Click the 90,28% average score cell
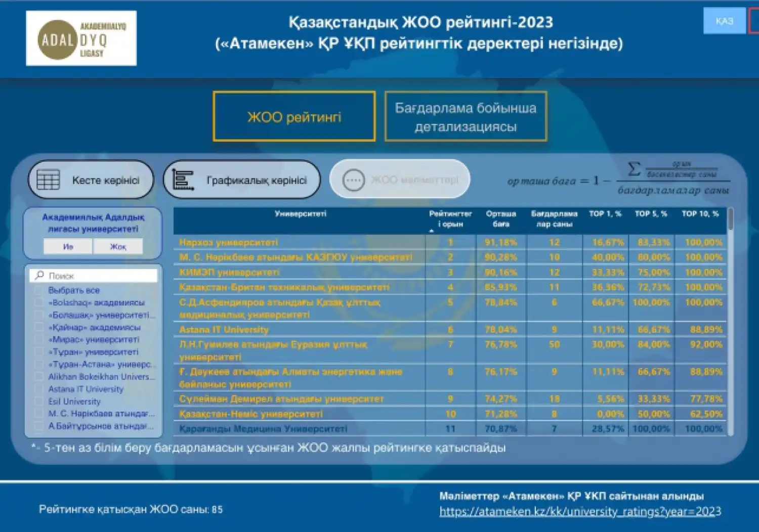 point(501,257)
